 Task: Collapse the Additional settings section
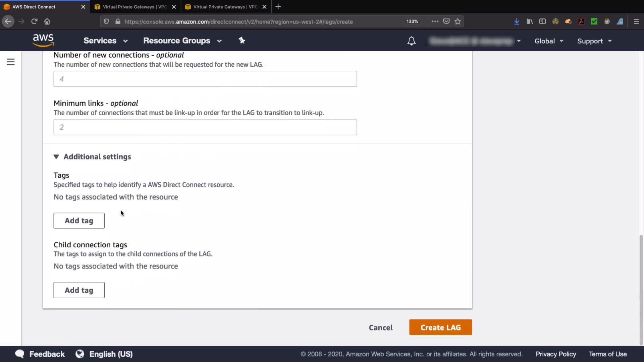(x=56, y=157)
